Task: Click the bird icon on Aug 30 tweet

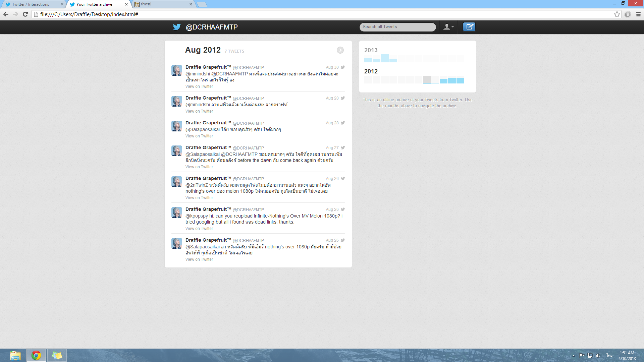Action: (343, 67)
